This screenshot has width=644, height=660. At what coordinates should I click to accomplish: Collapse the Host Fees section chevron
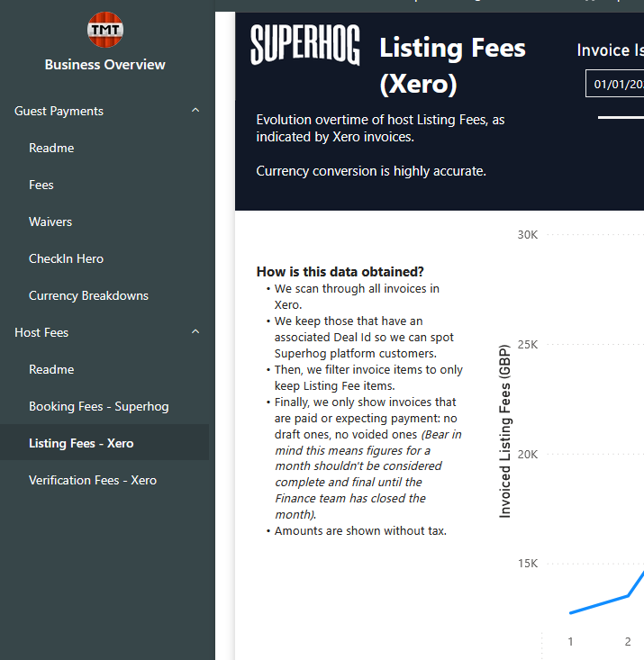[x=195, y=332]
